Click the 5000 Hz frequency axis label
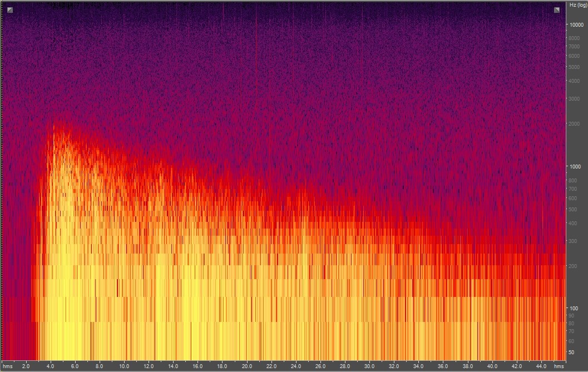 click(x=575, y=67)
